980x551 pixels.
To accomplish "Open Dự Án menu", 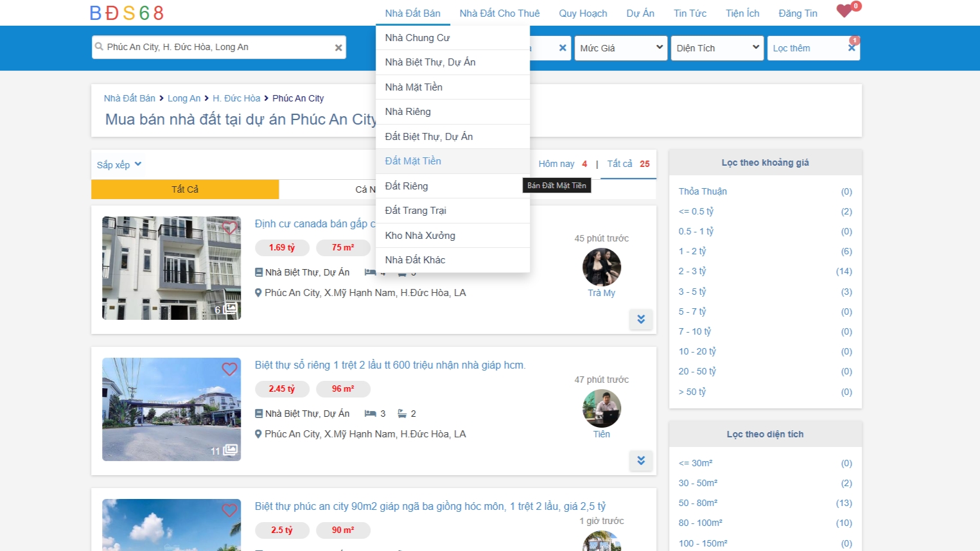I will point(640,13).
